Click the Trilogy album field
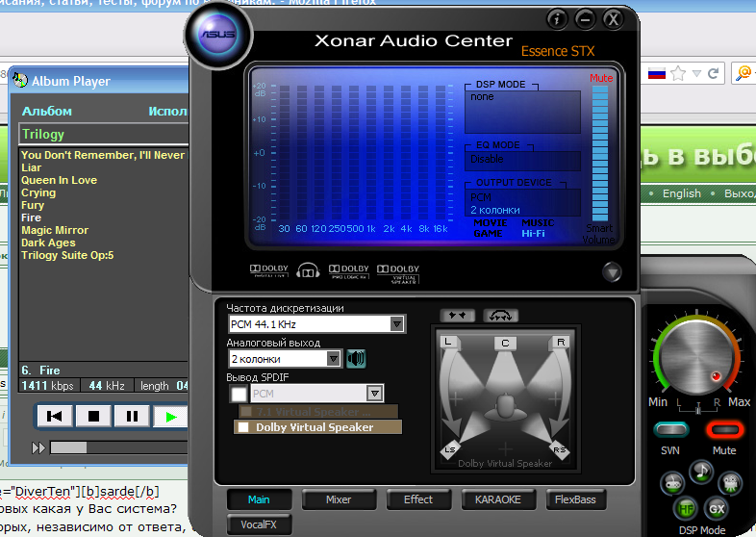This screenshot has width=756, height=537. pos(104,134)
